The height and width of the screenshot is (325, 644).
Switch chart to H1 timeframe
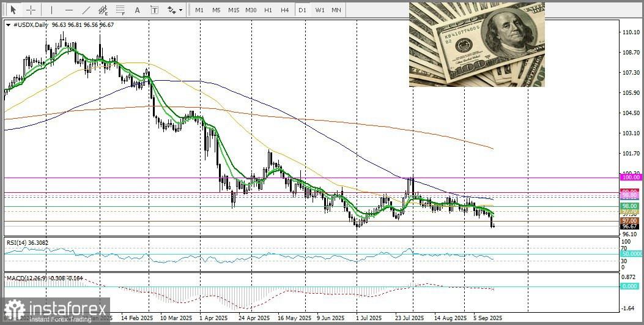click(x=268, y=10)
